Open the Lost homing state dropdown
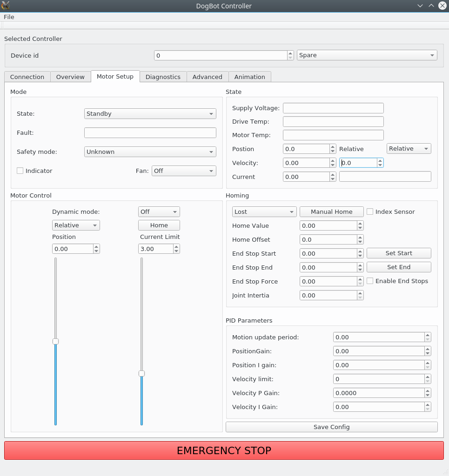Viewport: 449px width, 476px height. point(264,212)
